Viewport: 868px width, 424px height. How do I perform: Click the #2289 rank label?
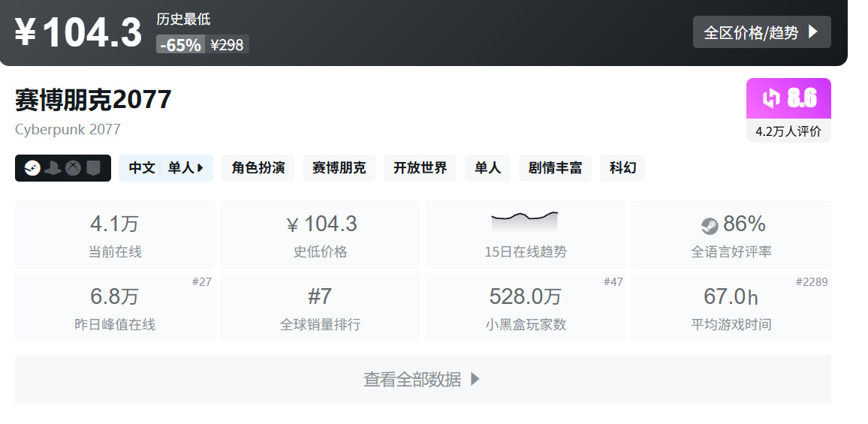coord(812,281)
